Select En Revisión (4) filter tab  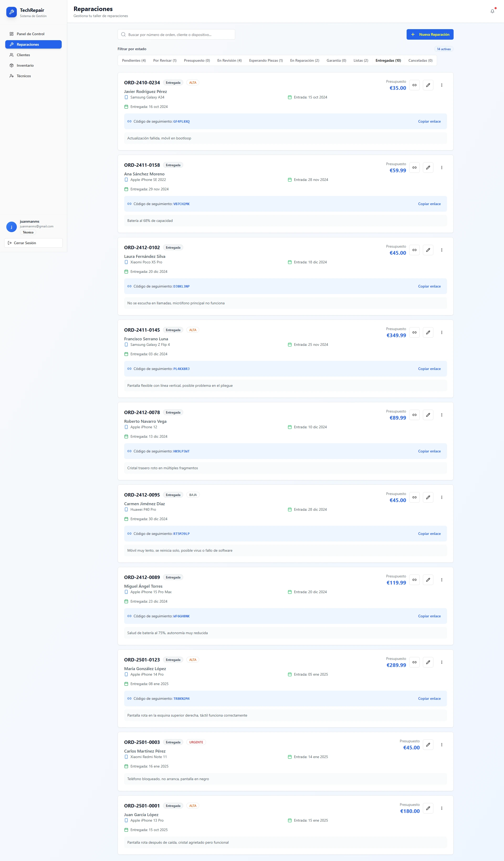[229, 60]
